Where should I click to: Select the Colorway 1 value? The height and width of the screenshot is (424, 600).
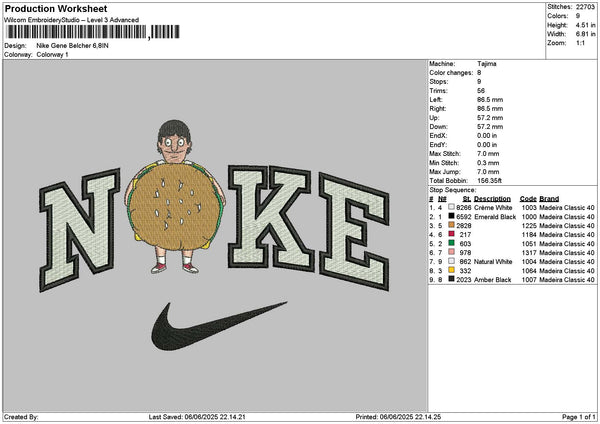[52, 55]
